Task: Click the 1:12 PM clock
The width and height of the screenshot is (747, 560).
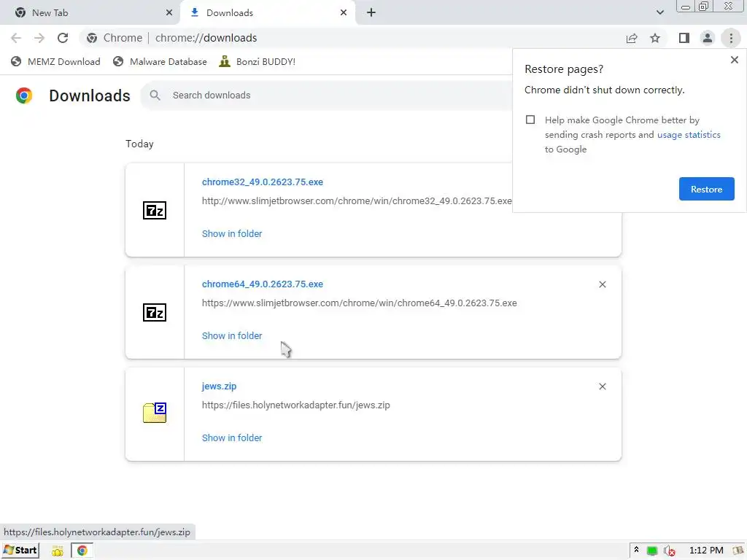Action: pyautogui.click(x=706, y=551)
